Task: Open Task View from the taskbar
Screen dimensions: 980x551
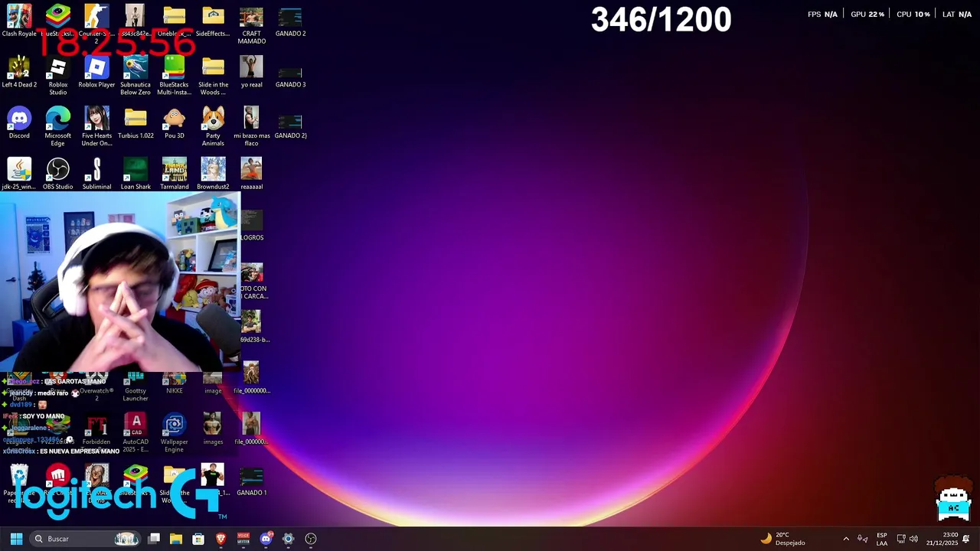Action: click(x=154, y=539)
